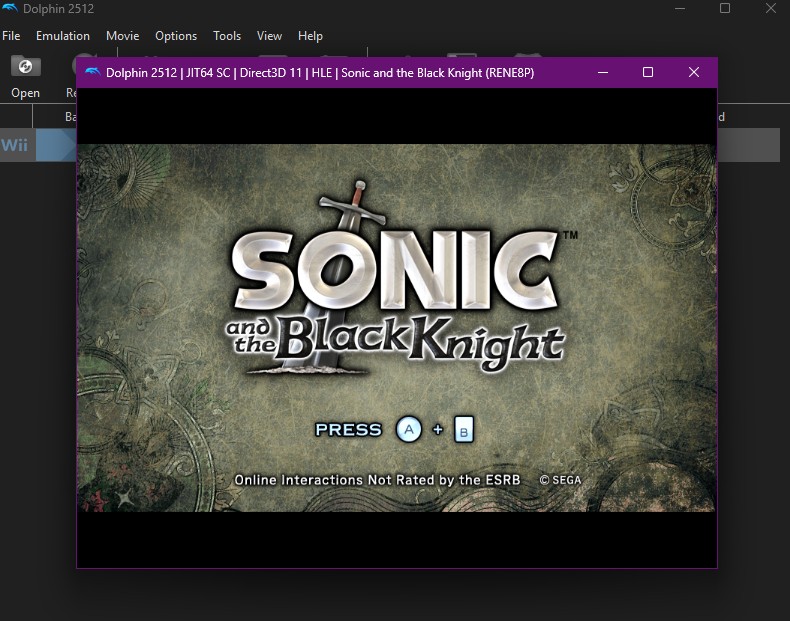Viewport: 790px width, 621px height.
Task: Click the Open label under the toolbar icon
Action: click(x=26, y=93)
